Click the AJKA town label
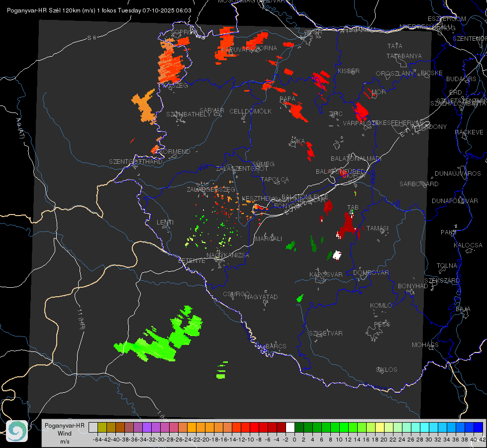The height and width of the screenshot is (448, 487). click(x=297, y=141)
